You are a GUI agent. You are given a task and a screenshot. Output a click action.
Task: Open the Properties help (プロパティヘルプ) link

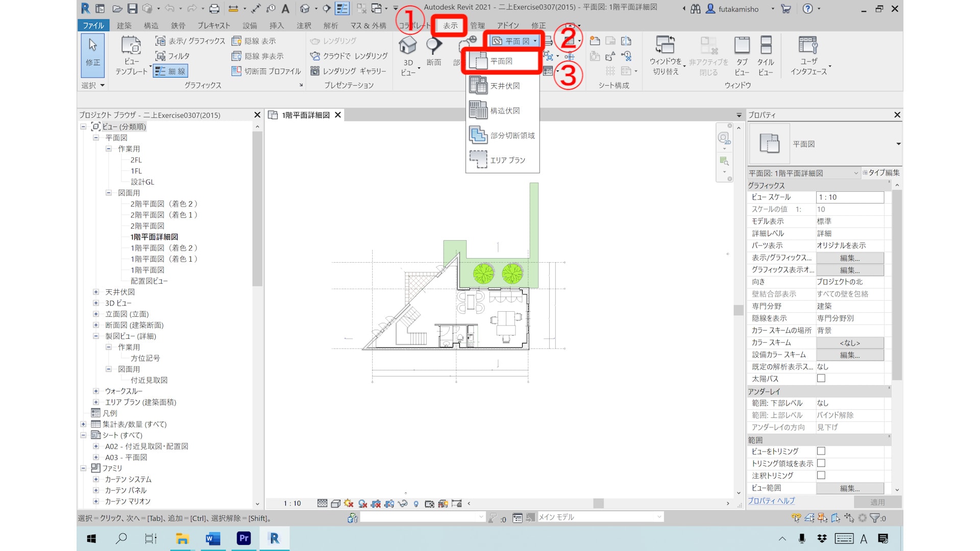coord(771,501)
